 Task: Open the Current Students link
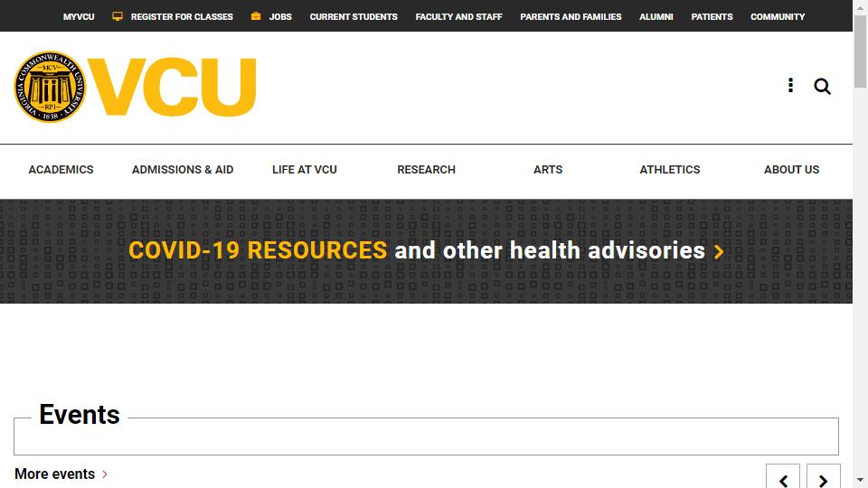(354, 16)
